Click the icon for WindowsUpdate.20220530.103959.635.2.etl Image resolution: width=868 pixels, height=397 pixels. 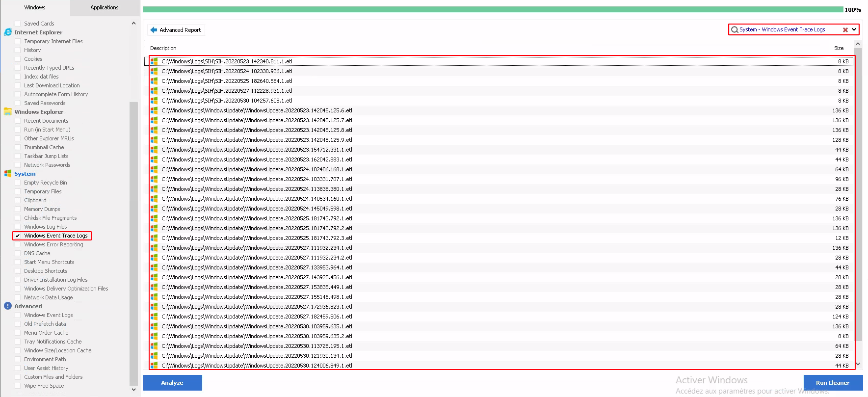[154, 336]
